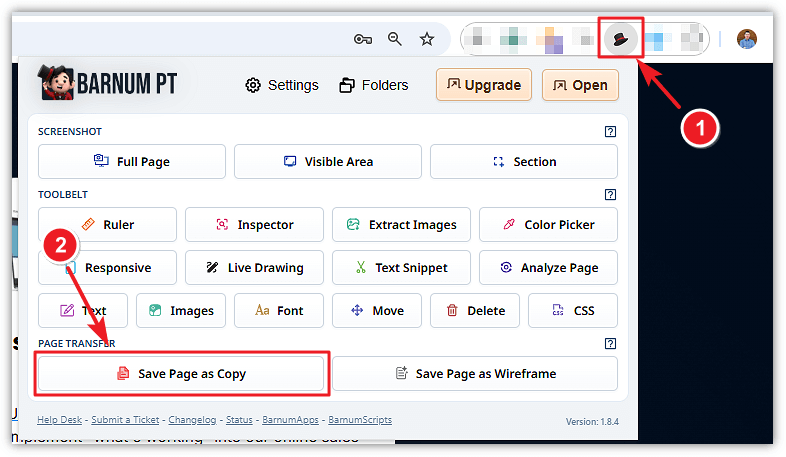Capture the Visible Area screenshot
This screenshot has width=786, height=457.
[x=328, y=161]
